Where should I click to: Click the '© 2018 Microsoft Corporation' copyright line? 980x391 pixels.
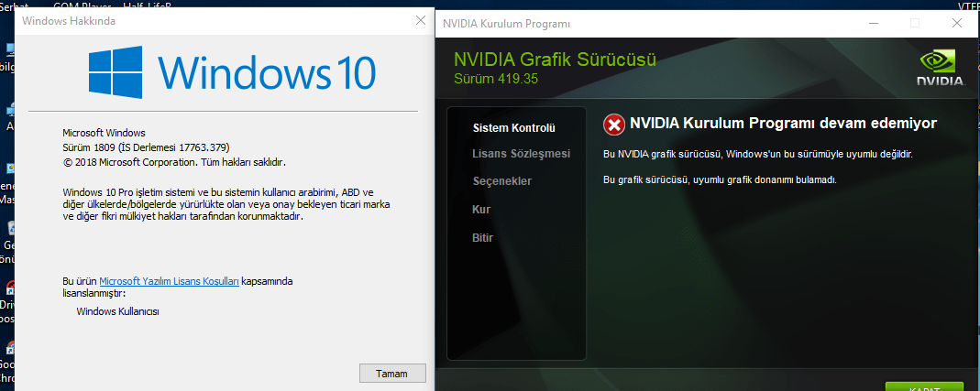[x=174, y=162]
